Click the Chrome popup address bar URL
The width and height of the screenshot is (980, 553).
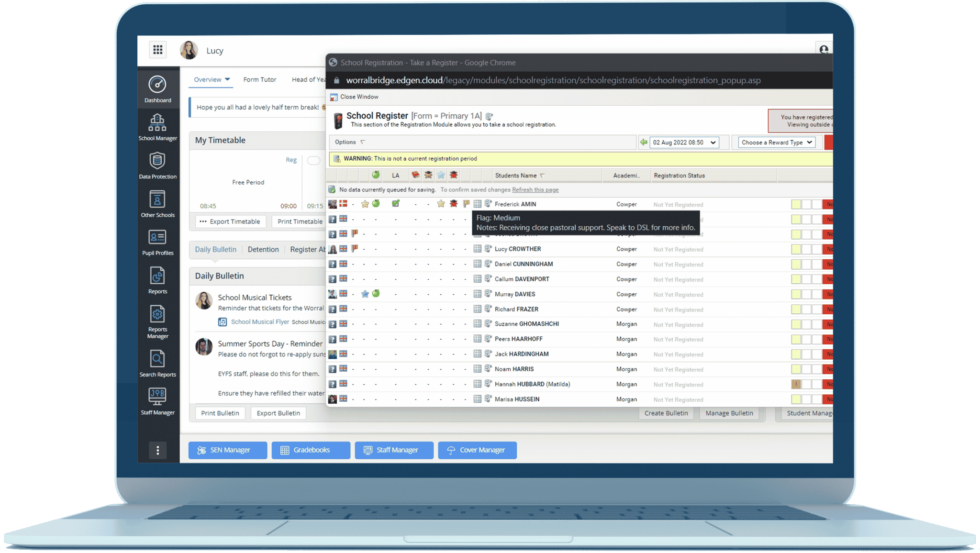click(553, 80)
